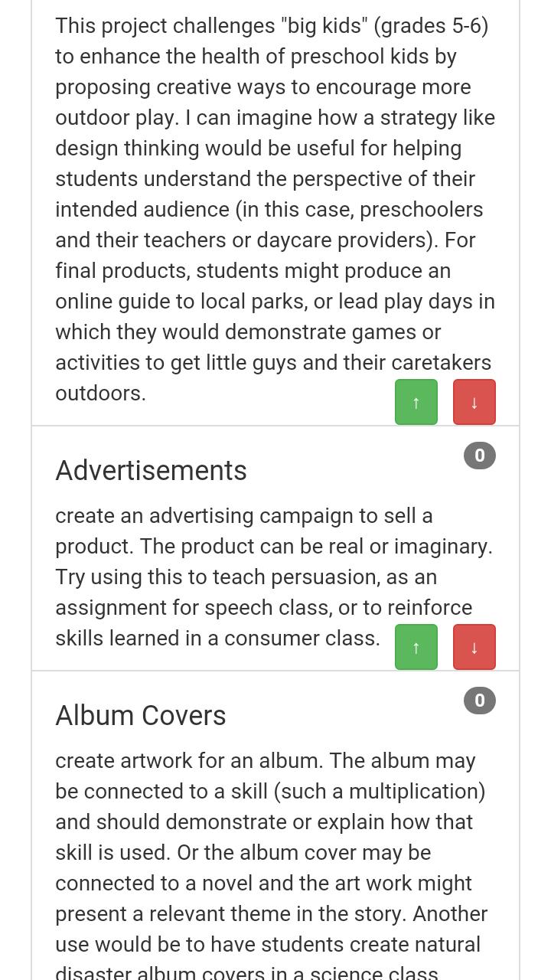Viewport: 551px width, 980px height.
Task: Click the Album Covers vote count badge
Action: point(480,701)
